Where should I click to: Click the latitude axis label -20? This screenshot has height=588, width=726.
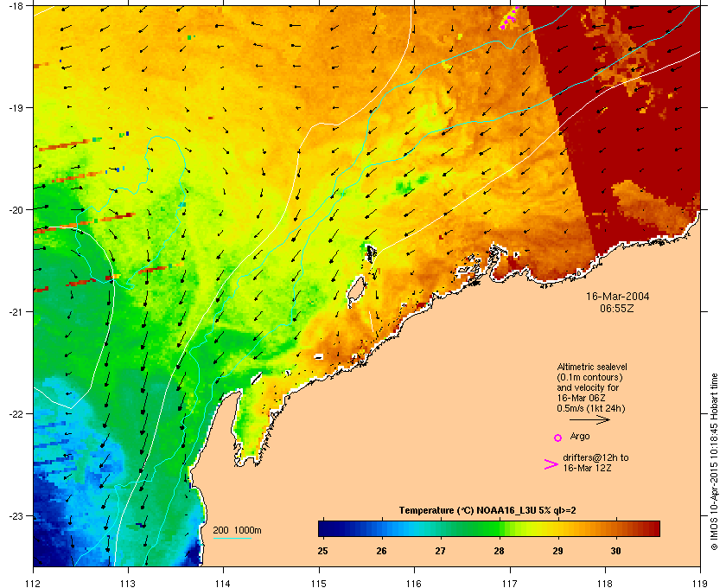point(16,209)
